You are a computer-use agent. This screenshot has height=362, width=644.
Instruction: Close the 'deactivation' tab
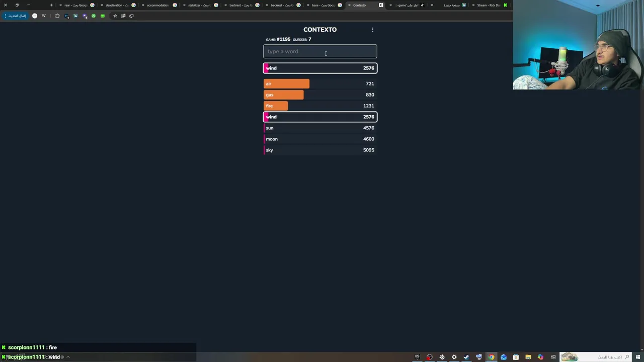point(102,5)
